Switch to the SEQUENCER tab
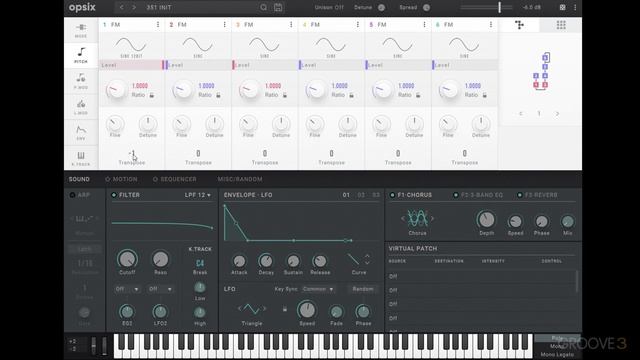 (x=178, y=179)
